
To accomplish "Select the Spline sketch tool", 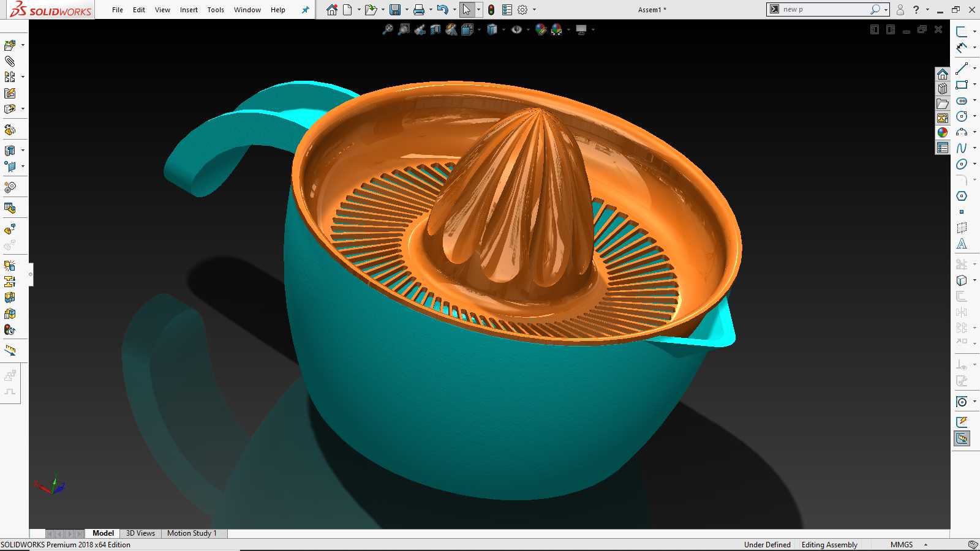I will coord(962,148).
